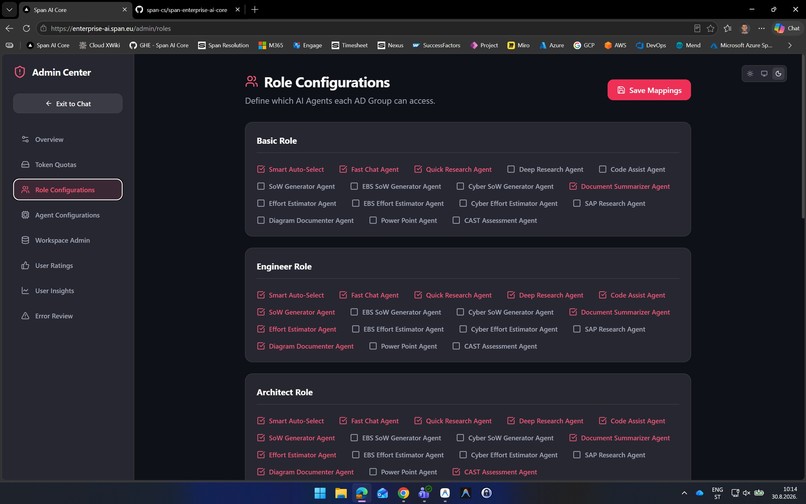Screen dimensions: 806x504
Task: Open browser favorites list icon
Action: (x=727, y=28)
